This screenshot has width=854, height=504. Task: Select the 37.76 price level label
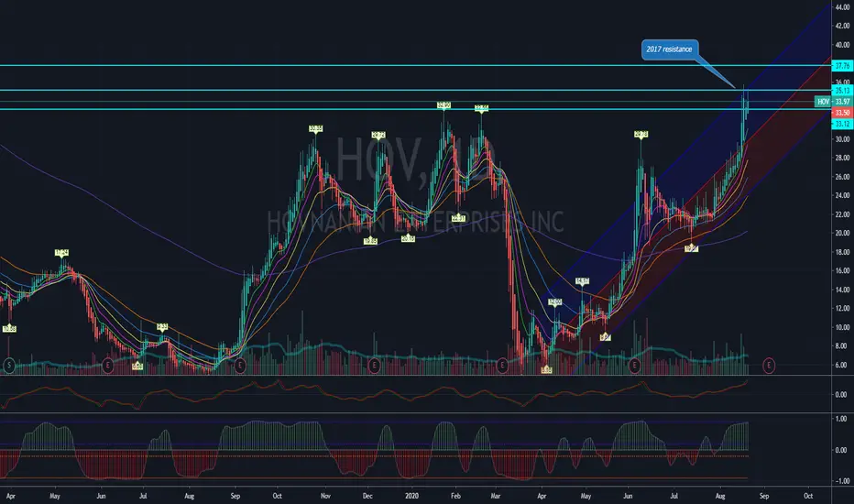[x=843, y=66]
